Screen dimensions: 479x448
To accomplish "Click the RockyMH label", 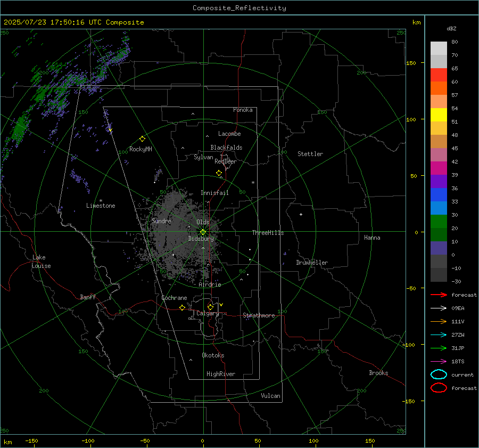I will pyautogui.click(x=141, y=149).
